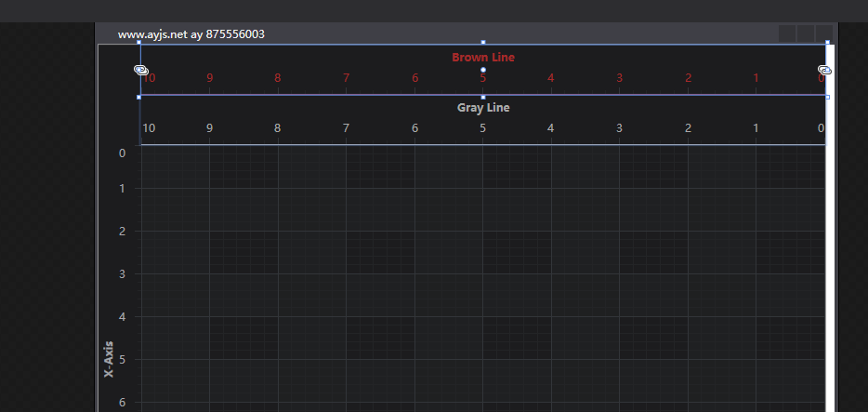The image size is (868, 412).
Task: Click red tick label 4 on Brown Line
Action: pyautogui.click(x=551, y=78)
